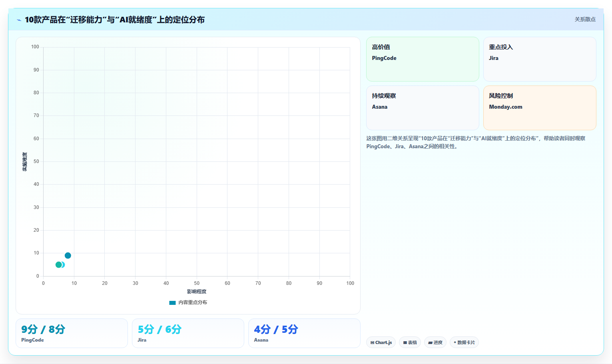612x364 pixels.
Task: Click the green Asana scatter point
Action: (58, 265)
